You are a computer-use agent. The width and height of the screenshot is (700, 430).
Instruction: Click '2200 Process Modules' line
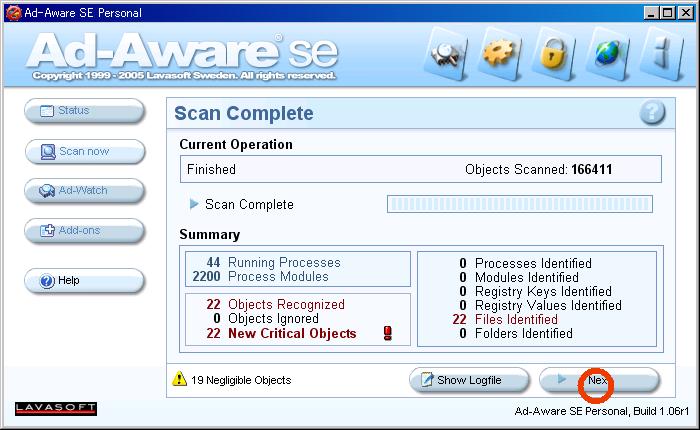point(260,276)
